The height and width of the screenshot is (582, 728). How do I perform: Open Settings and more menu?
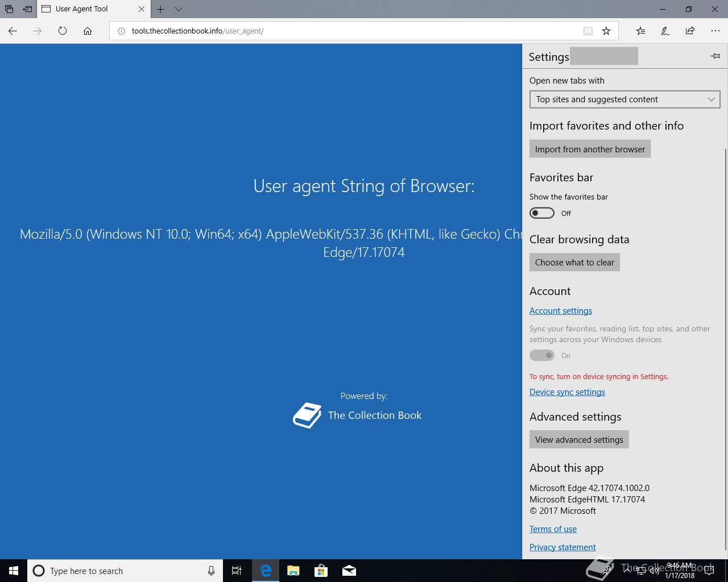[715, 31]
